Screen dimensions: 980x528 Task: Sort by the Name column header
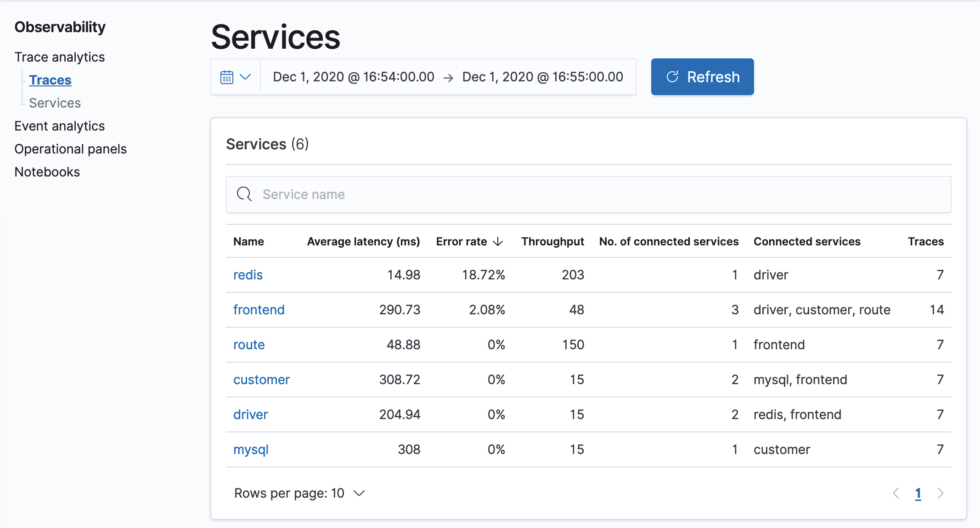248,242
